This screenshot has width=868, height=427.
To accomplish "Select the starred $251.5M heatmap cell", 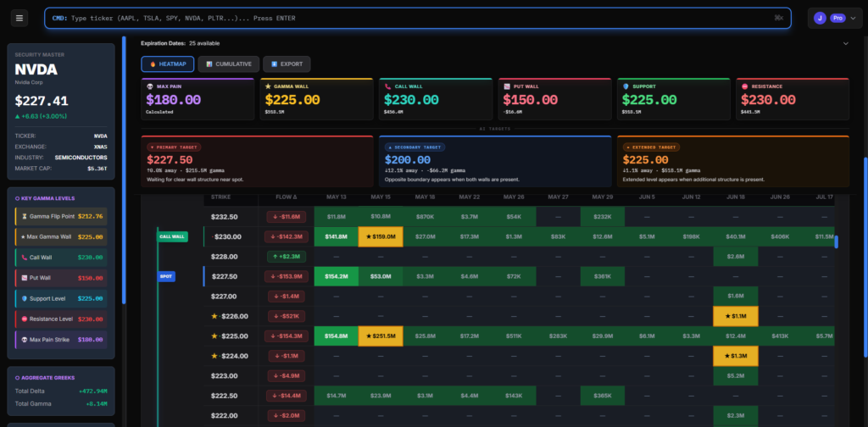I will pyautogui.click(x=381, y=336).
